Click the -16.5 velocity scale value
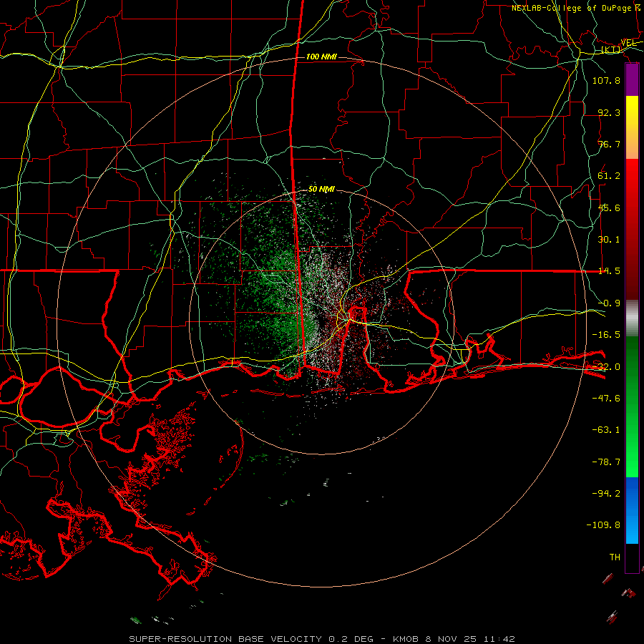Viewport: 644px width, 644px height. 606,335
